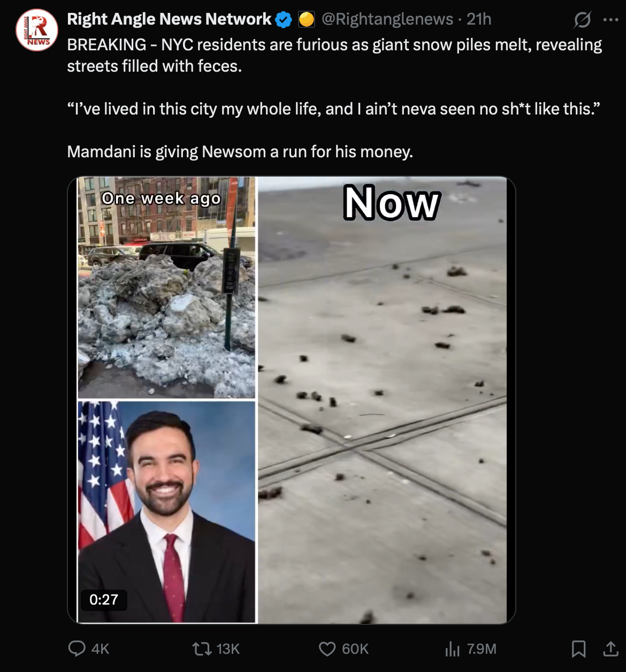Open the 21h timestamp link

(479, 19)
